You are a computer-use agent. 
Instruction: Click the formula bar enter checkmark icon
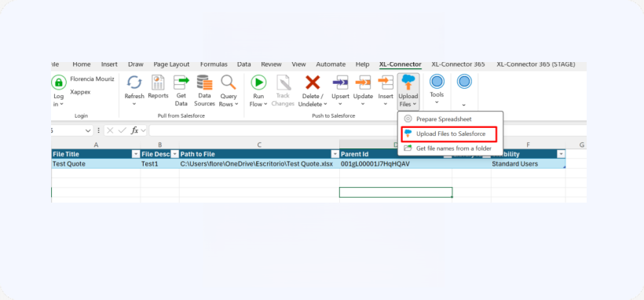point(122,130)
